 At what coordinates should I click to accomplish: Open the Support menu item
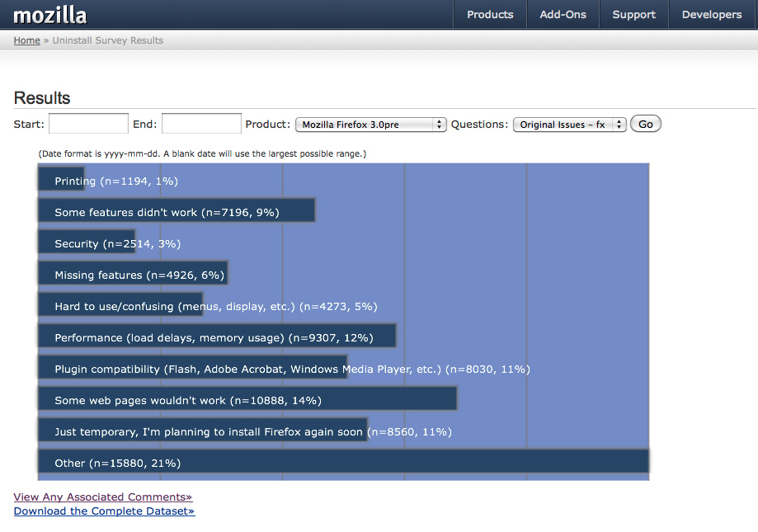click(633, 15)
